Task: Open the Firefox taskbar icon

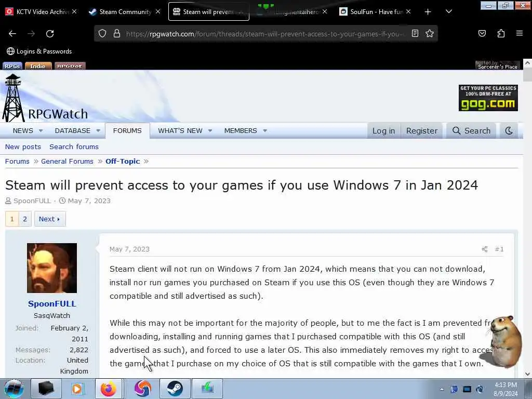Action: pos(108,389)
